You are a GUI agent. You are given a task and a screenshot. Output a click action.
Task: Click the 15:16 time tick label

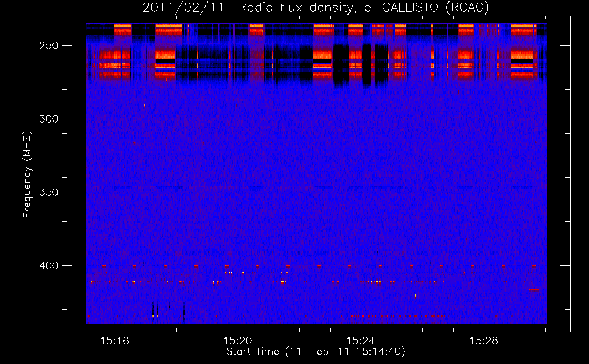point(115,341)
